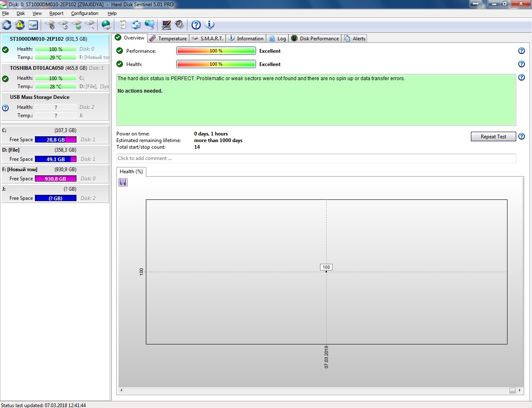
Task: Click the disk with magnifier toolbar icon
Action: click(90, 25)
